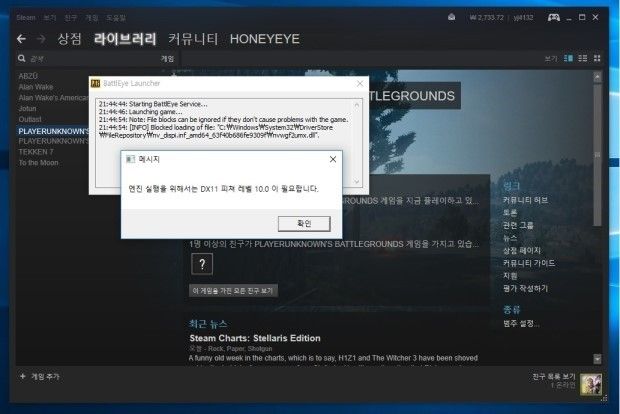Viewport: 620px width, 414px height.
Task: Select TEKKEN 7 in game list
Action: pos(36,152)
